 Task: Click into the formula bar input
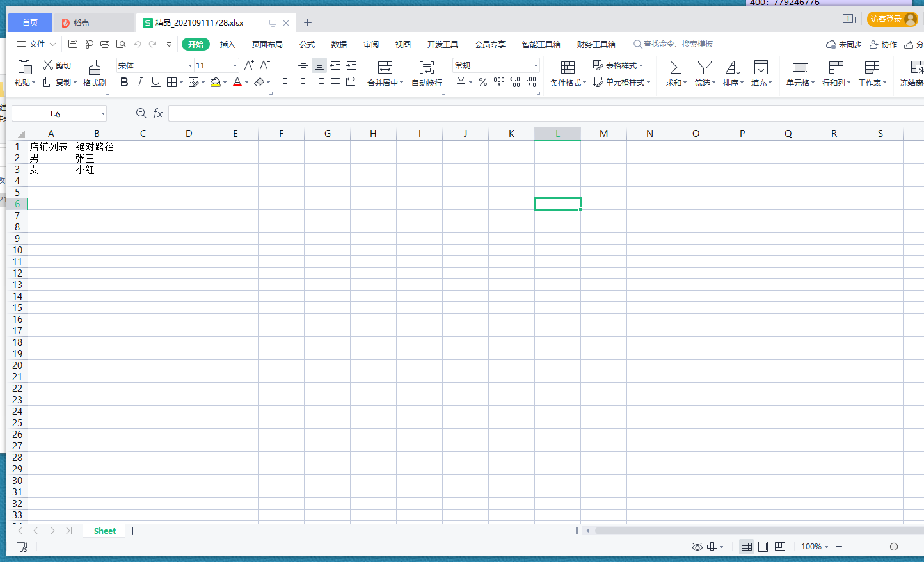[546, 113]
